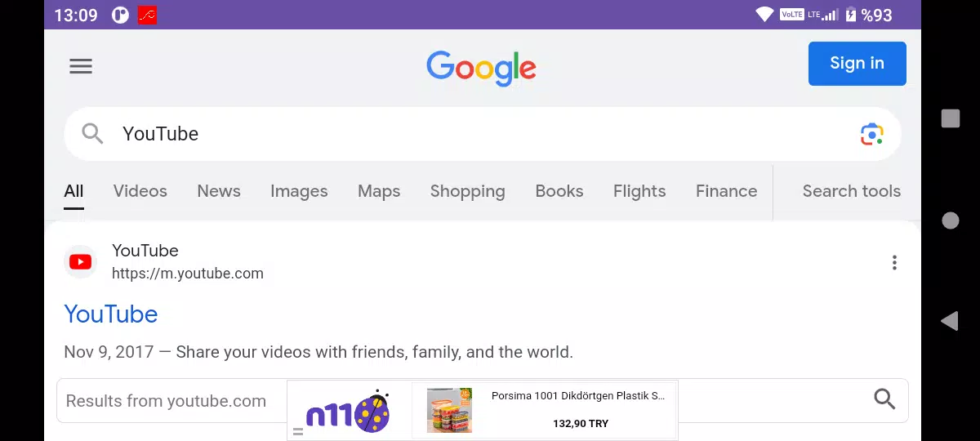Screen dimensions: 980x441
Task: Tap the magnifier icon in search bar
Action: [92, 134]
